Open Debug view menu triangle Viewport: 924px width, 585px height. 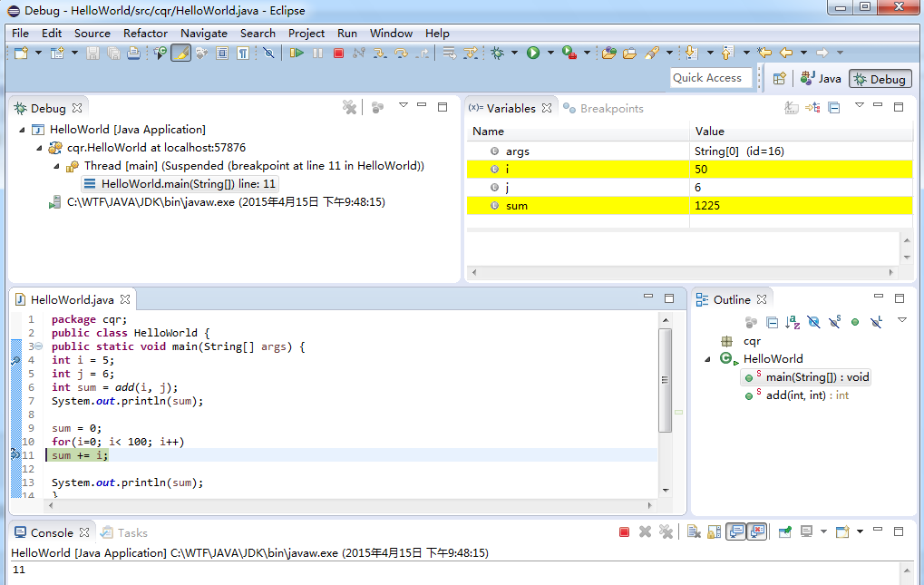point(404,105)
